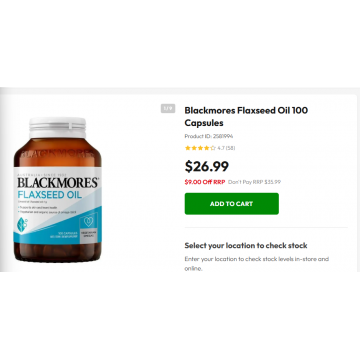This screenshot has width=360, height=360.
Task: Click the Product ID 2581994 text
Action: pos(209,136)
